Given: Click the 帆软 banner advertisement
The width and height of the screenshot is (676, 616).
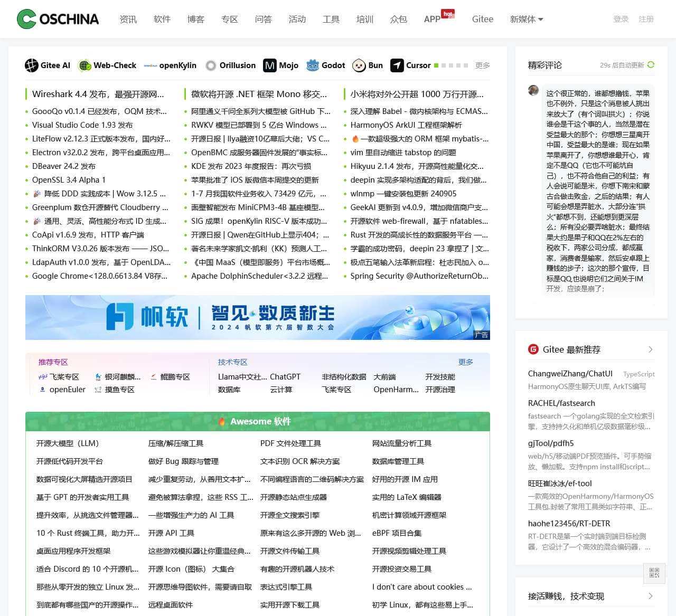Looking at the screenshot, I should pos(257,317).
